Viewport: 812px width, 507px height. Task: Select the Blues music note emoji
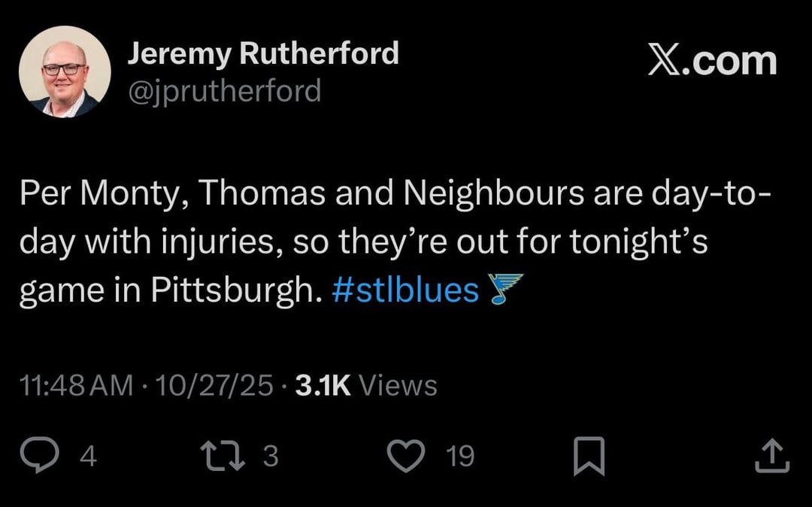[x=509, y=289]
